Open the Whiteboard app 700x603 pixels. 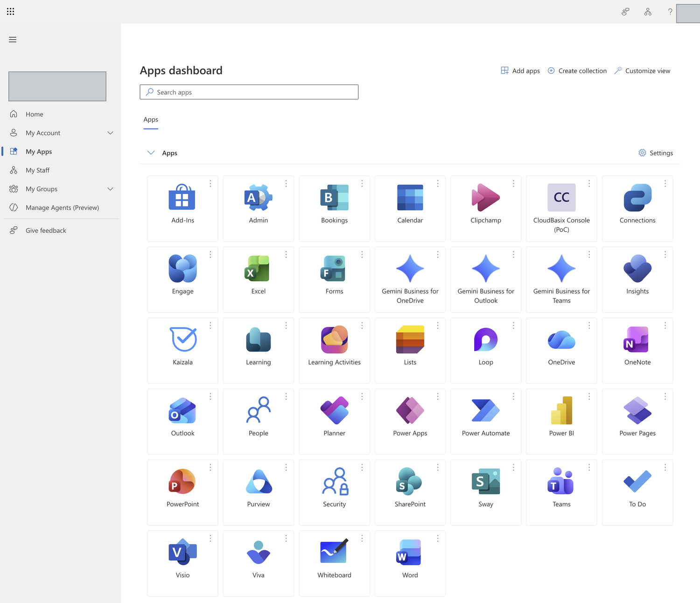[x=334, y=563]
